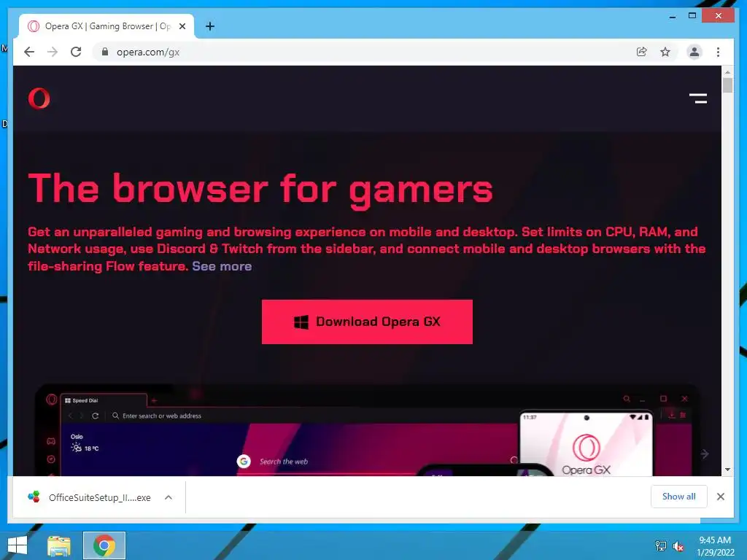Open the Windows Start menu
The image size is (747, 560).
pos(18,545)
